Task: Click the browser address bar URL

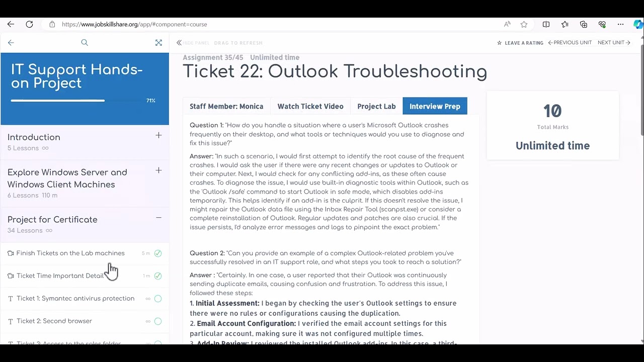Action: (134, 24)
